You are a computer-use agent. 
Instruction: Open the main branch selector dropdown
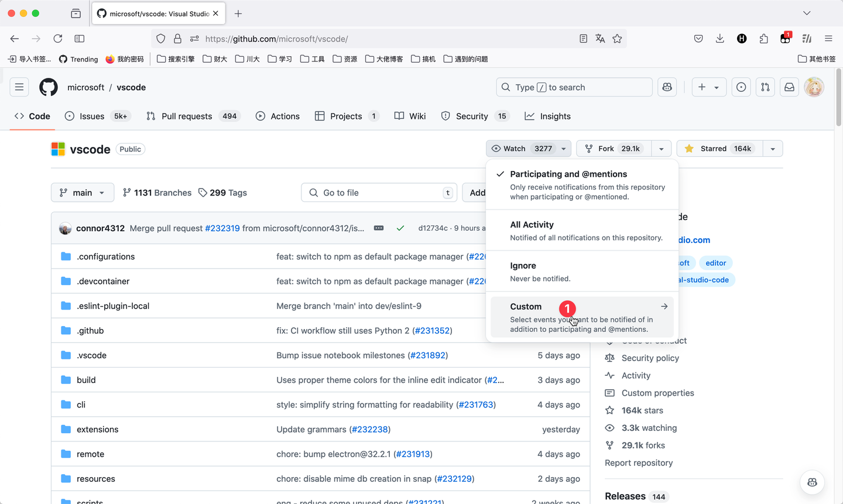pos(82,193)
